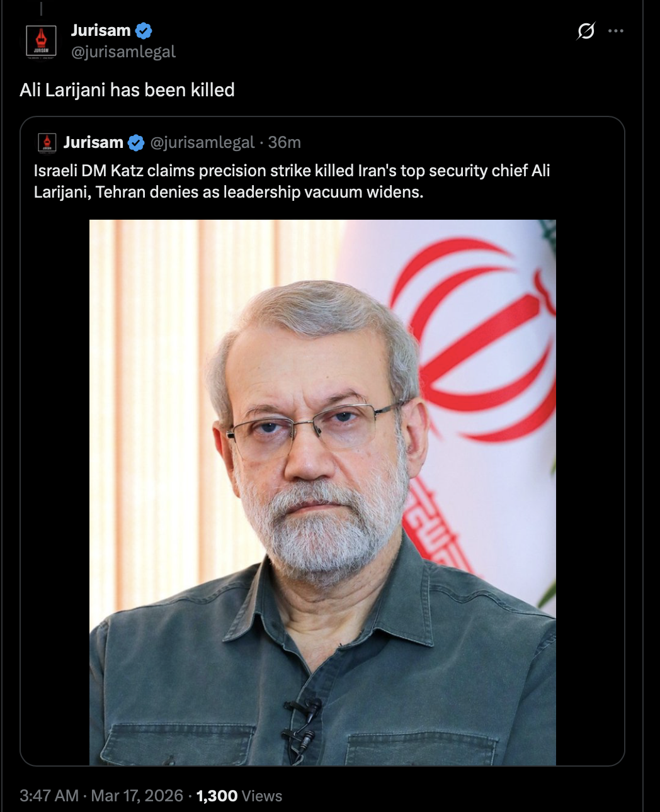Image resolution: width=660 pixels, height=812 pixels.
Task: Open the 3:47 AM Mar 17, 2026 timestamp
Action: pos(101,796)
